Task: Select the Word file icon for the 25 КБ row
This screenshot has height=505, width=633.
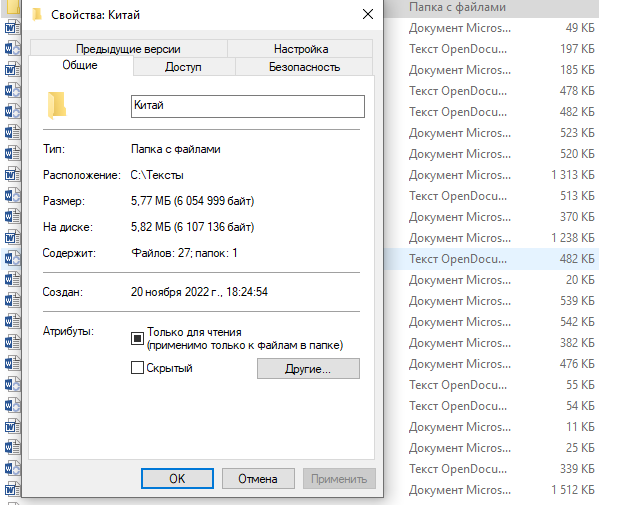Action: (x=12, y=448)
